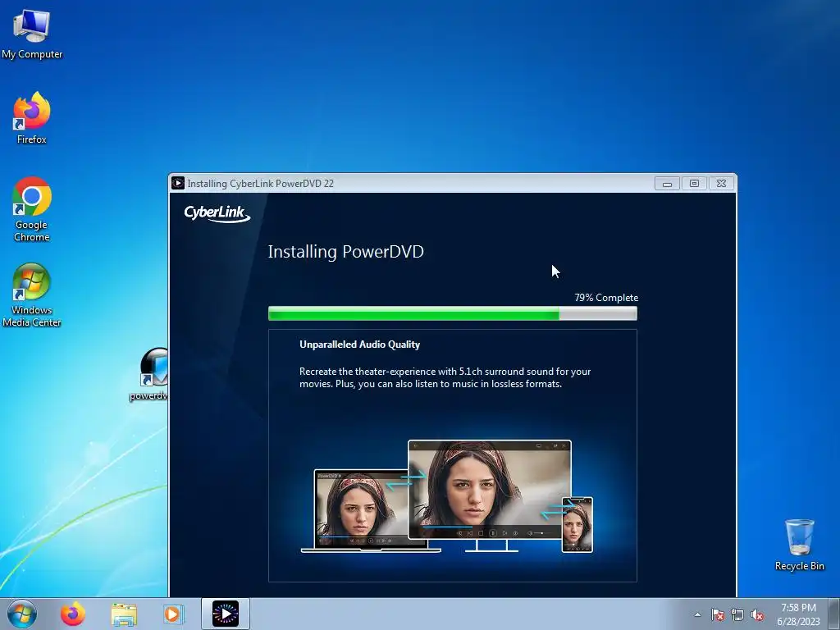Select the Recycle Bin icon
This screenshot has height=630, width=840.
(x=799, y=545)
